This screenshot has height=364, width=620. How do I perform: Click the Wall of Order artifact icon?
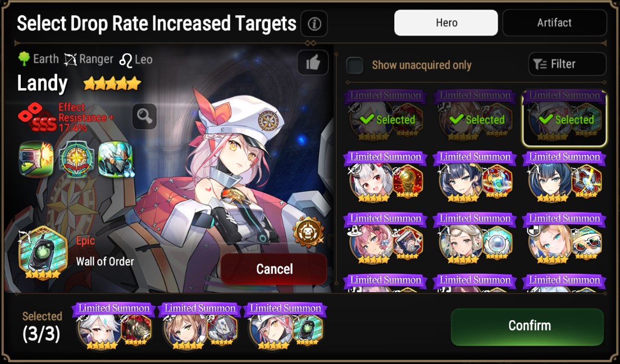tap(43, 252)
